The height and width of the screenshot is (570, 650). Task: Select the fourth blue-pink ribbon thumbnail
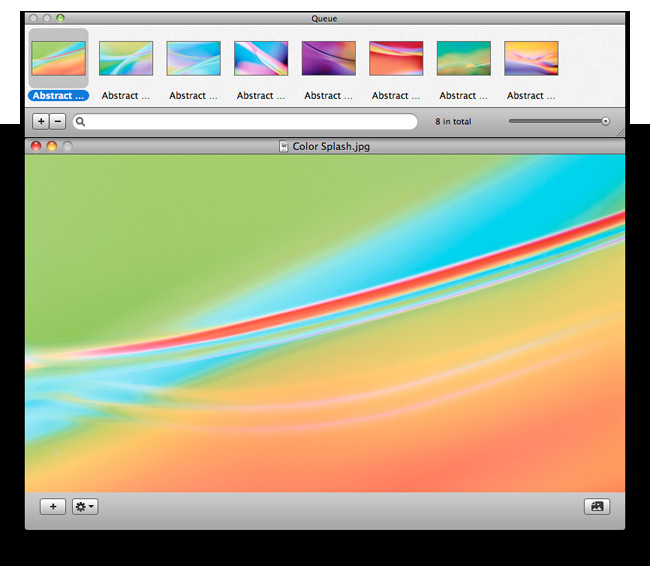pyautogui.click(x=261, y=58)
